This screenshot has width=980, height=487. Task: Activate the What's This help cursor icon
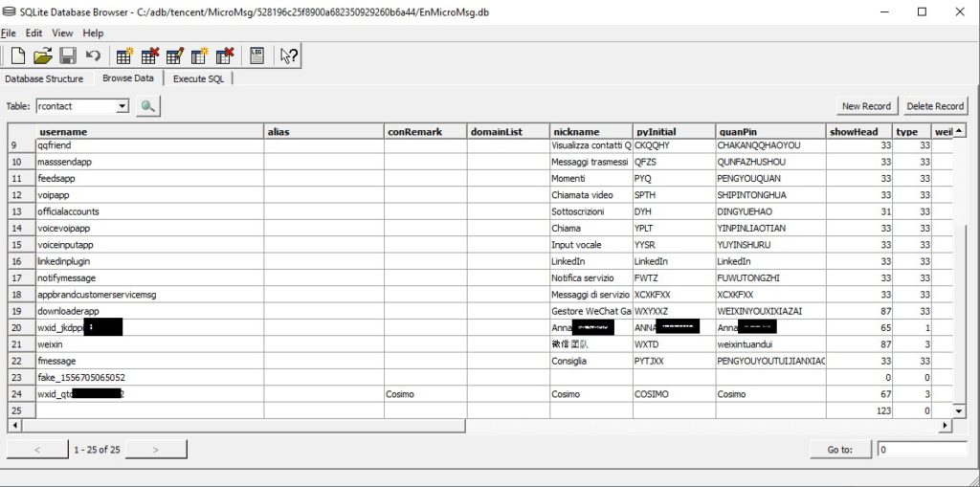coord(289,56)
